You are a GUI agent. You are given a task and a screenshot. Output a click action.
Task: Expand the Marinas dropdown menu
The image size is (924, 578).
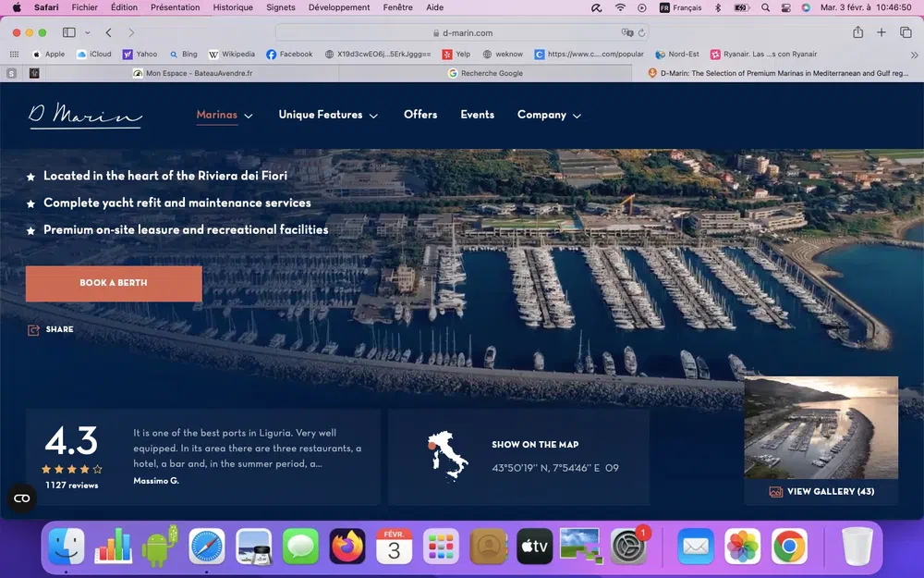click(225, 116)
